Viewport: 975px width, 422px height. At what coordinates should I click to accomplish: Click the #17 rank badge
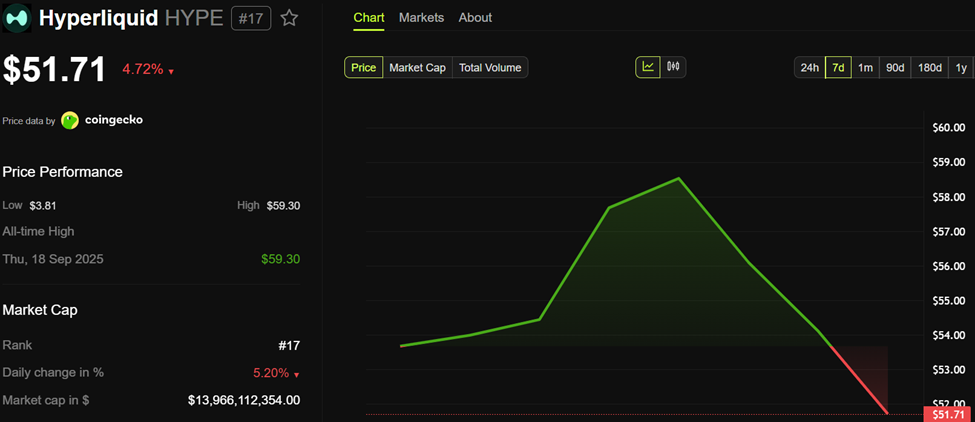pyautogui.click(x=251, y=19)
